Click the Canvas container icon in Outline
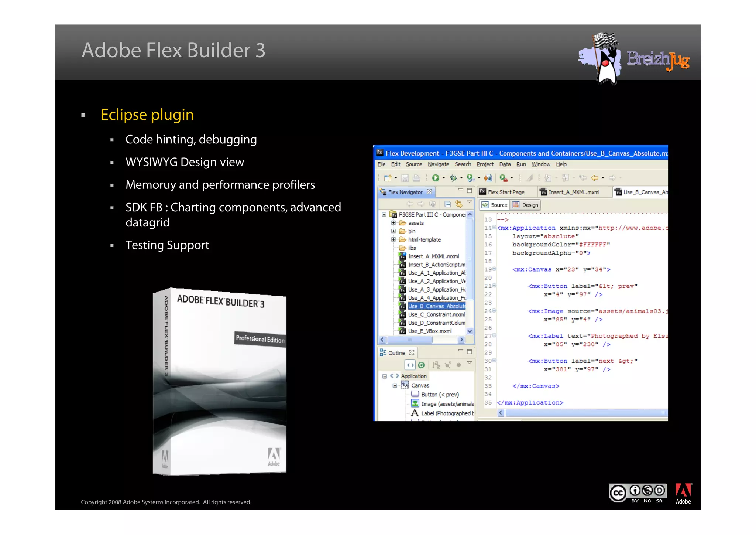756x535 pixels. point(405,385)
